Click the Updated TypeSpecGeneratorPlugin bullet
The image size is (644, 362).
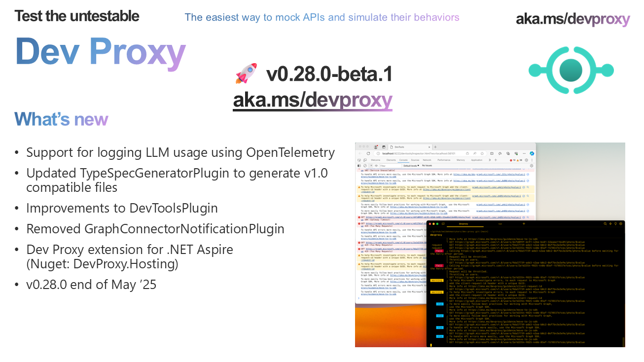tap(177, 180)
